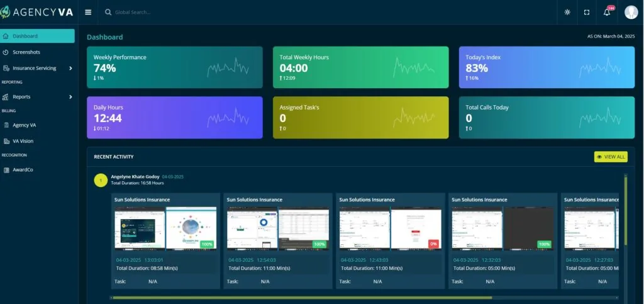Open the notifications bell
Image resolution: width=644 pixels, height=304 pixels.
[x=607, y=13]
